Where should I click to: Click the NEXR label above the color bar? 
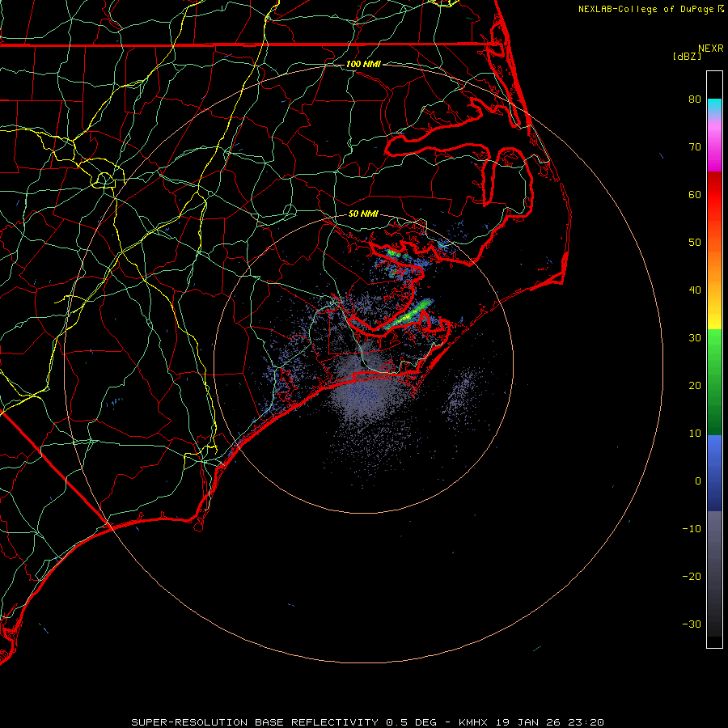point(710,49)
